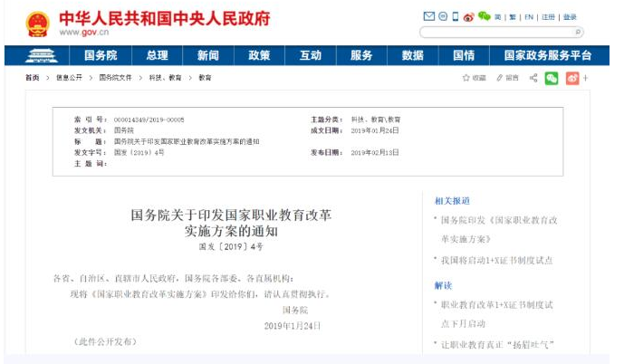Click the round icon next to the envelope
Image resolution: width=624 pixels, height=364 pixels.
coord(443,16)
